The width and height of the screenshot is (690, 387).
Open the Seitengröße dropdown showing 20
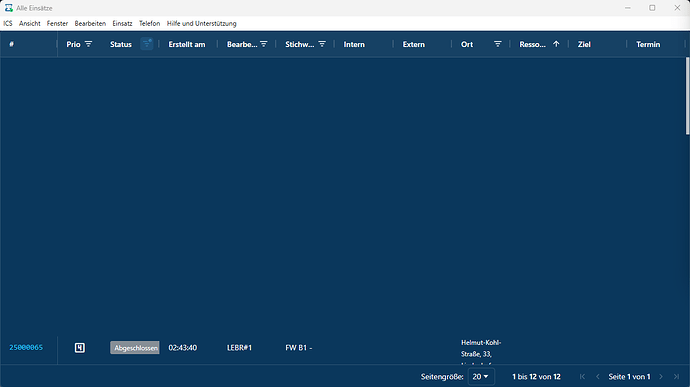coord(481,377)
